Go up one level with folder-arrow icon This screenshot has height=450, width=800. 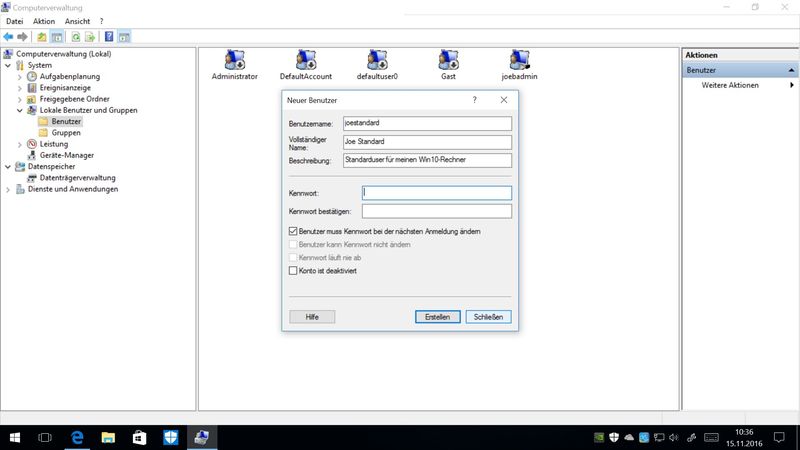(x=42, y=37)
